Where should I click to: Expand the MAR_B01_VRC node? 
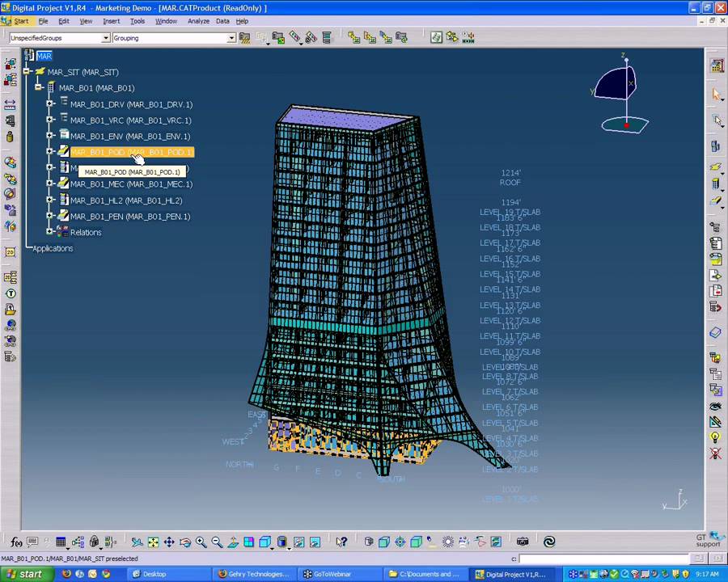point(49,120)
